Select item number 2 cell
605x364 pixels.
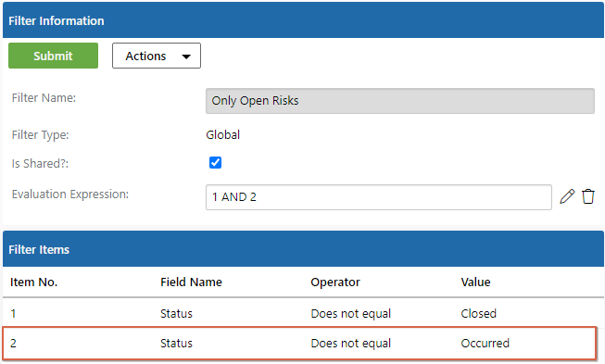pos(13,344)
